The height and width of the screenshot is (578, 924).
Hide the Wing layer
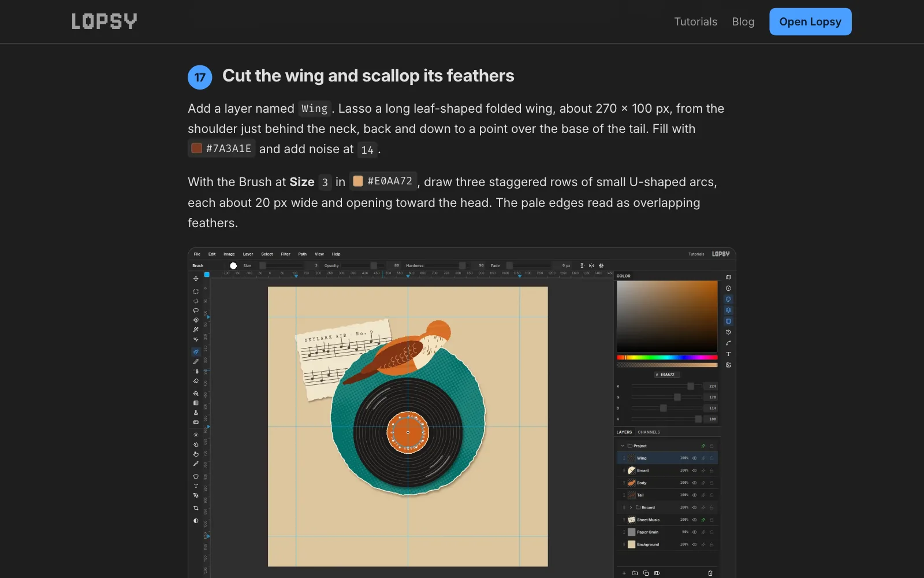click(694, 458)
